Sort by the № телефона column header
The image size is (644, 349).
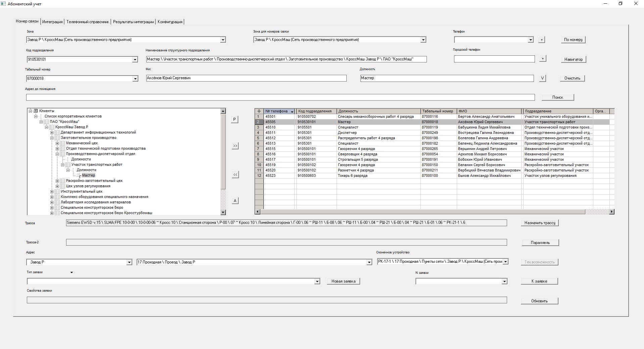tap(280, 111)
